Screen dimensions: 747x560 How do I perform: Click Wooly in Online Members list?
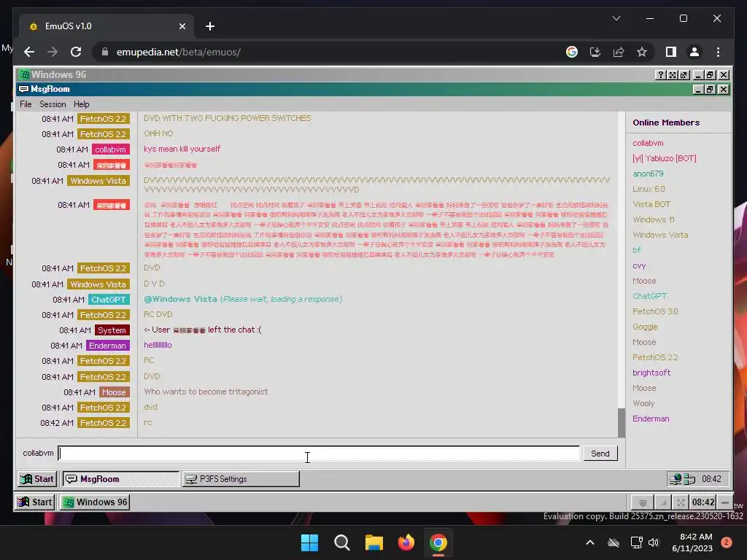(x=643, y=403)
